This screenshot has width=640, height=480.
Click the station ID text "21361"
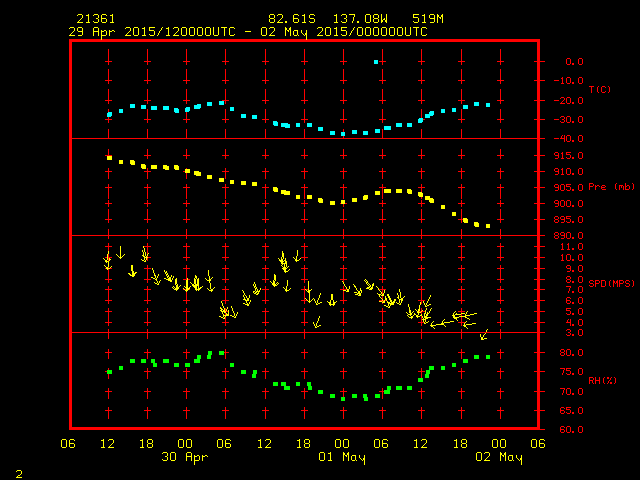click(x=96, y=19)
